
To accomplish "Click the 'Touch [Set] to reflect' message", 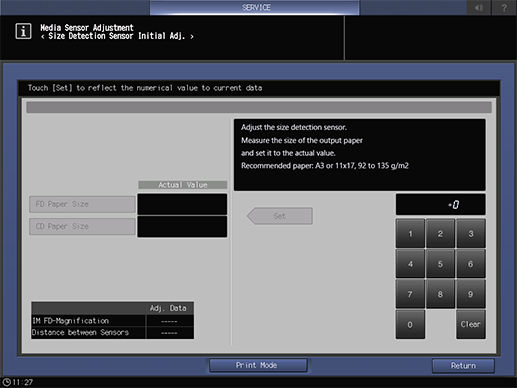I will (x=145, y=88).
